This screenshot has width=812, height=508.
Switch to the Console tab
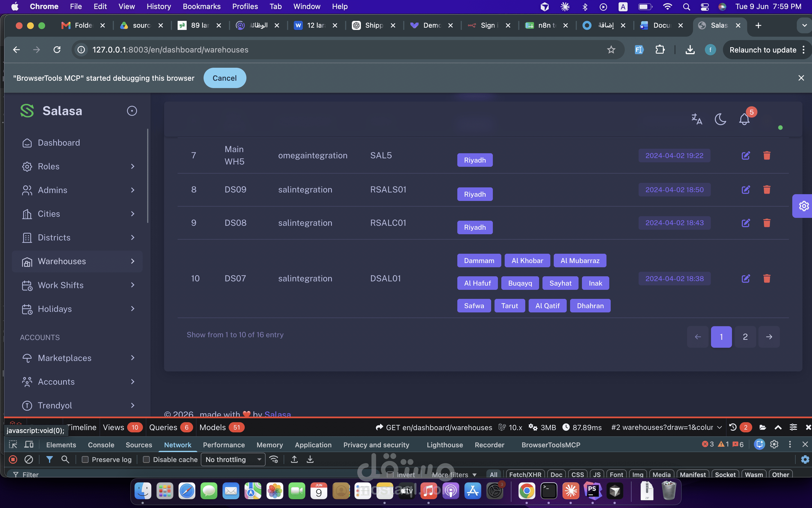(101, 444)
